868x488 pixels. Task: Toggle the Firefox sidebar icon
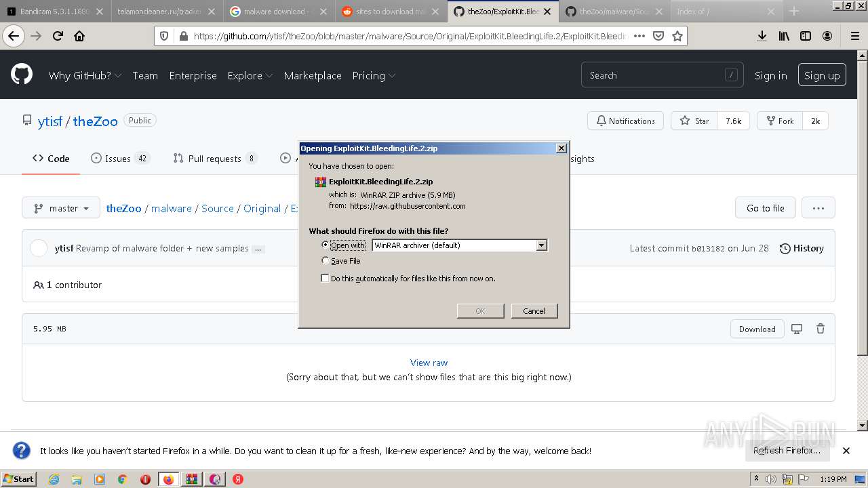[x=806, y=36]
